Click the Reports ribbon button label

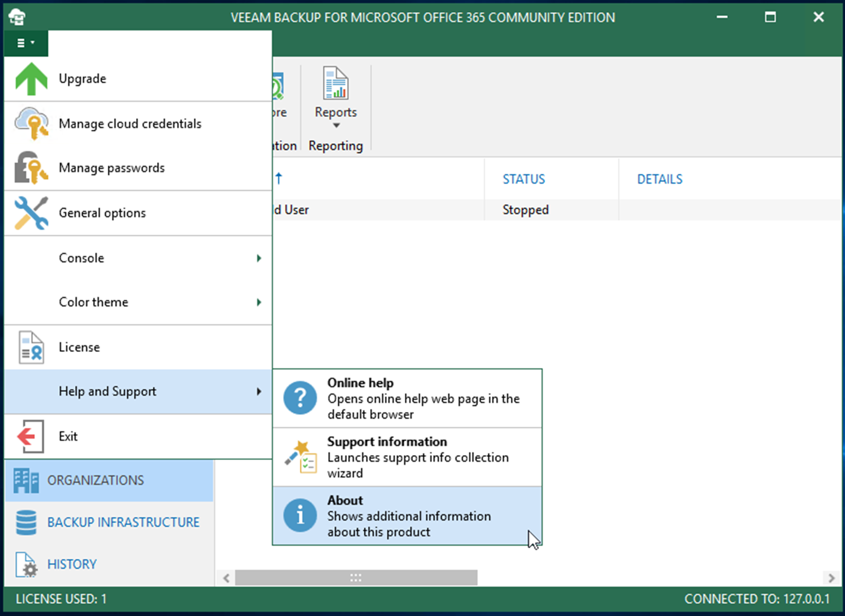[336, 112]
